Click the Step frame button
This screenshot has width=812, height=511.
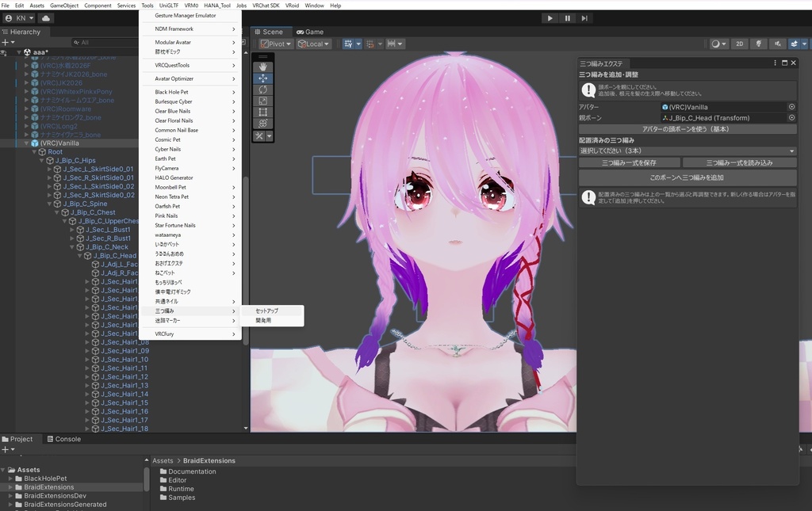pos(584,18)
